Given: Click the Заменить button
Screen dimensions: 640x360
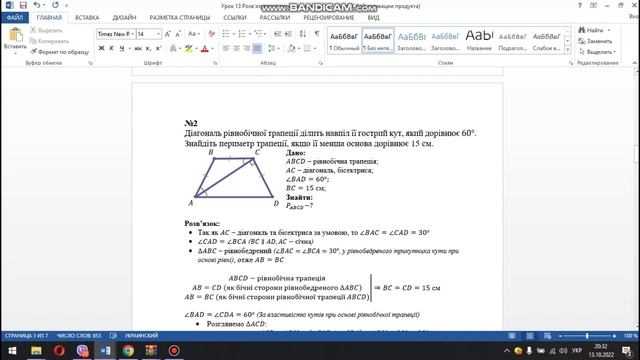Looking at the screenshot, I should (596, 41).
